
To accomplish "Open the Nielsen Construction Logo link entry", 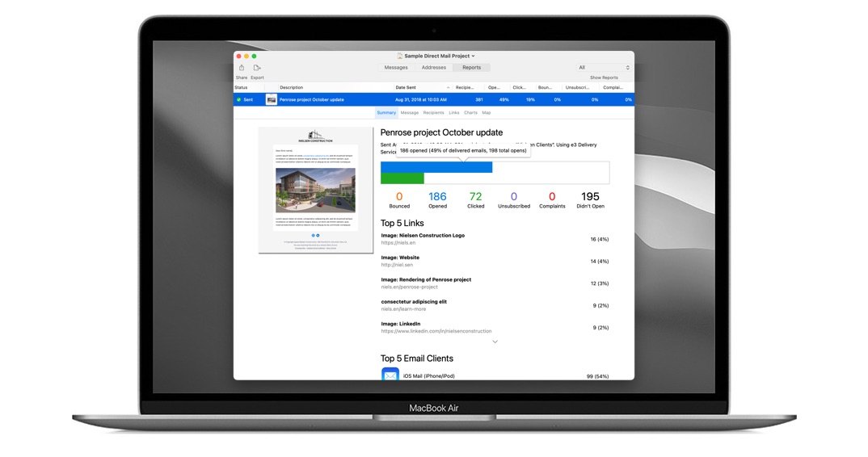I will click(495, 239).
